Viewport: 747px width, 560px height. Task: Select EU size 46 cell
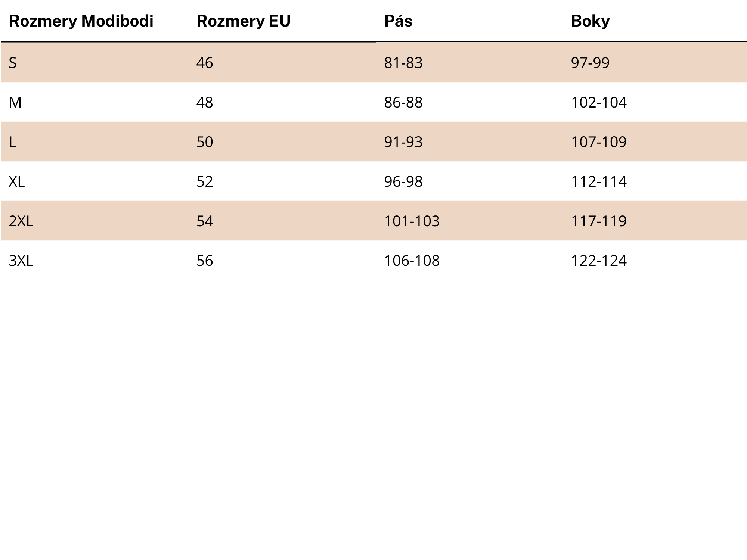pos(205,63)
